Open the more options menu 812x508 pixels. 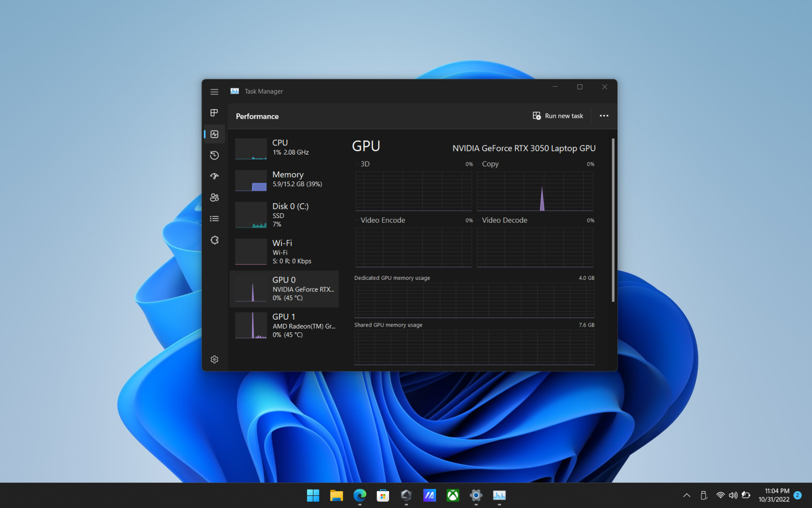(x=604, y=116)
